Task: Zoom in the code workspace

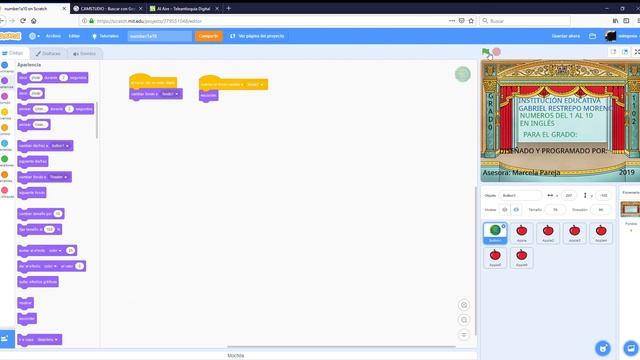Action: [464, 305]
